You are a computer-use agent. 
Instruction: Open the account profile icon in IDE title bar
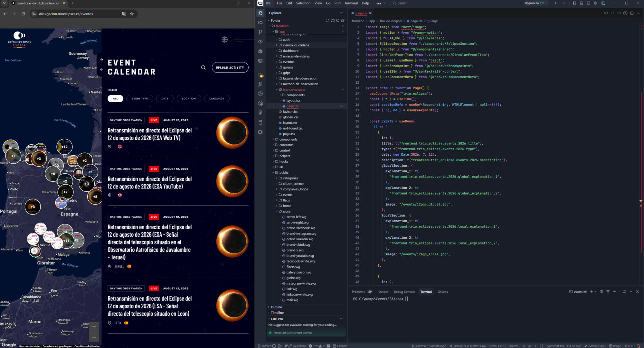[x=603, y=3]
